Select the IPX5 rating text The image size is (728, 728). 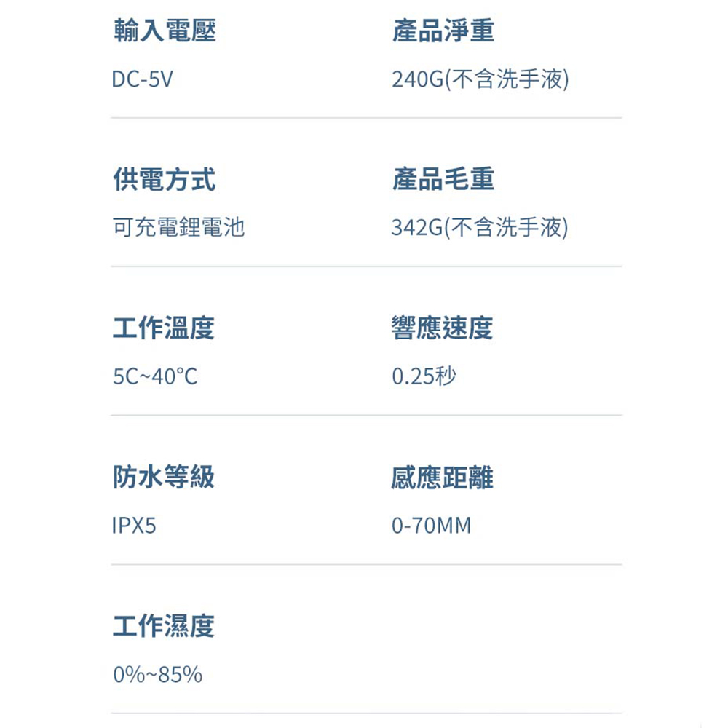tap(135, 526)
